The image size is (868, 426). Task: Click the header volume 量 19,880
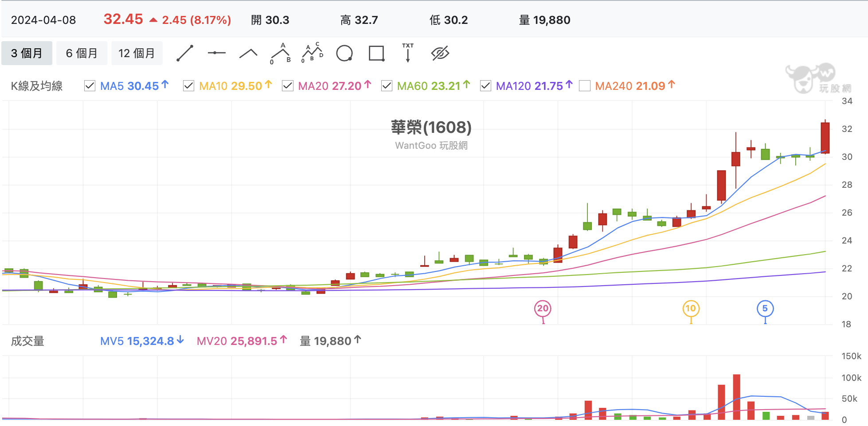coord(545,20)
